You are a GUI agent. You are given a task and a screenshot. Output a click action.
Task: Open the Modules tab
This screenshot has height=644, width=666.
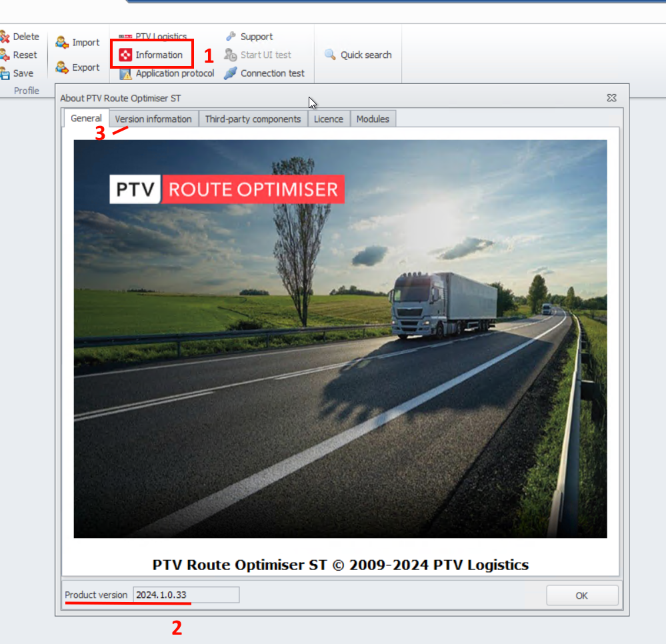coord(373,119)
